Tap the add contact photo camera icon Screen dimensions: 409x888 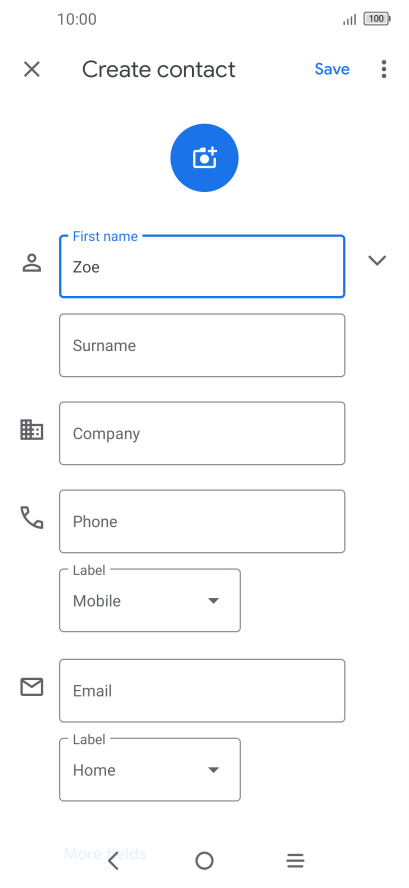coord(204,158)
